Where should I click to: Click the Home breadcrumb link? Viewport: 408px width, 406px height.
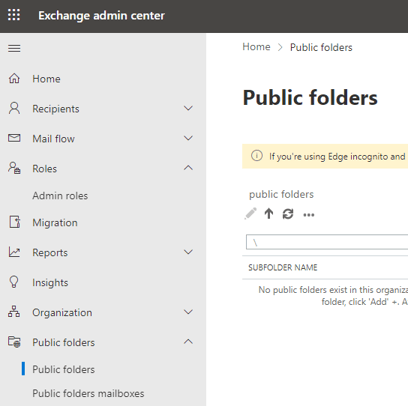tap(256, 47)
